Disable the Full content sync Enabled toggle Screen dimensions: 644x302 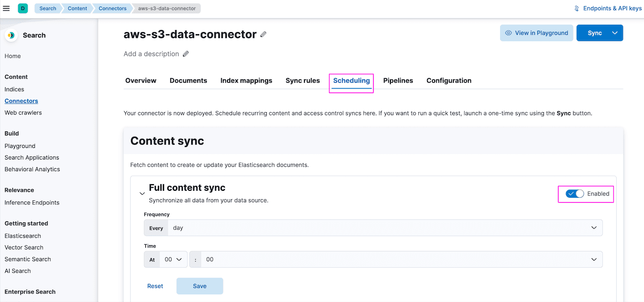574,194
